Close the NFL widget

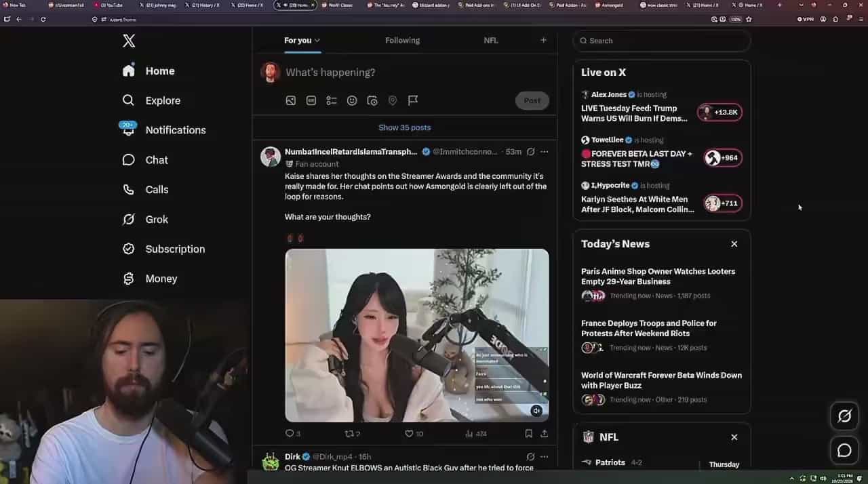coord(734,437)
